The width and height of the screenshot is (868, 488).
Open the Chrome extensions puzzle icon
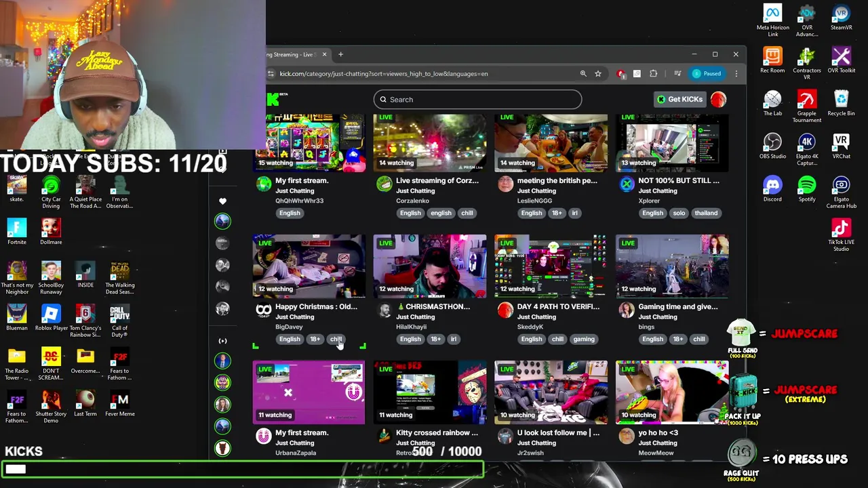pos(654,74)
